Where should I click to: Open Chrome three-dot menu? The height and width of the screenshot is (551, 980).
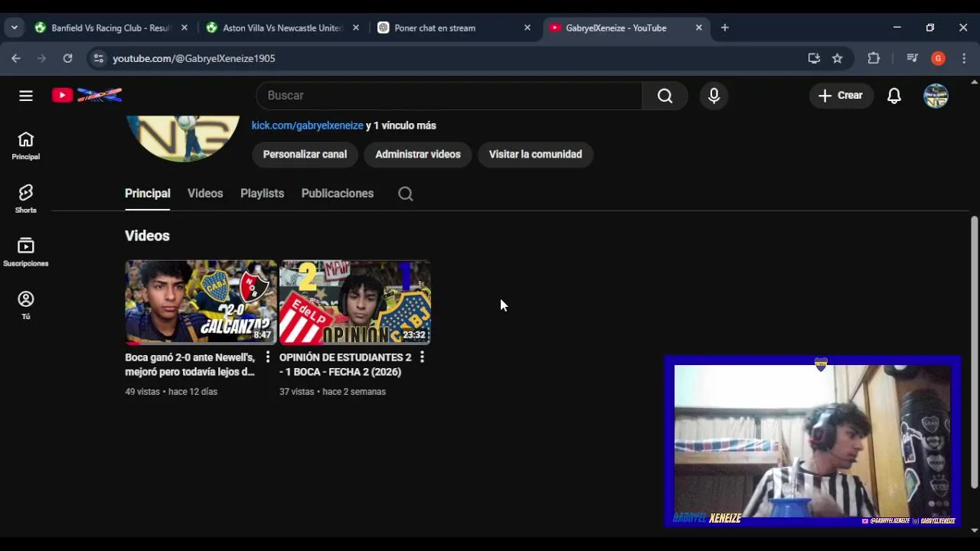964,58
